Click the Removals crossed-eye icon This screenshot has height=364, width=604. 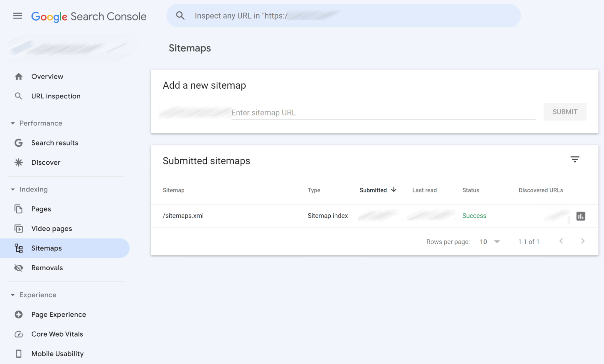(19, 268)
